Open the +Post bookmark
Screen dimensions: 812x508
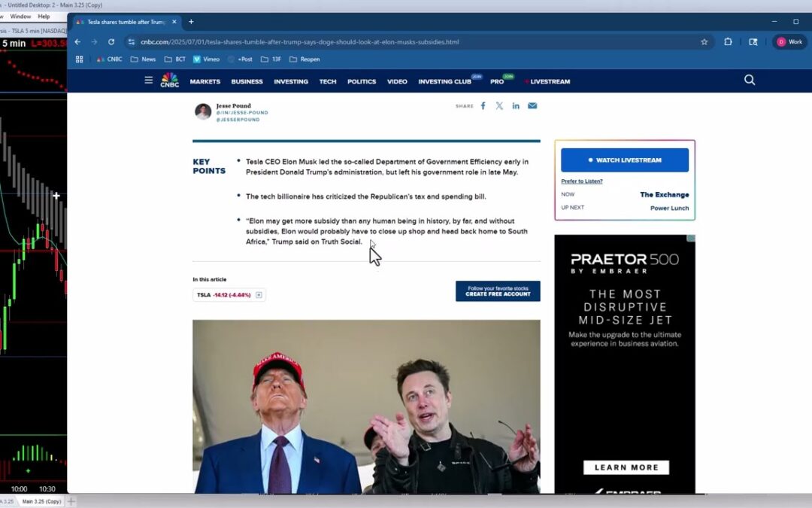point(240,59)
